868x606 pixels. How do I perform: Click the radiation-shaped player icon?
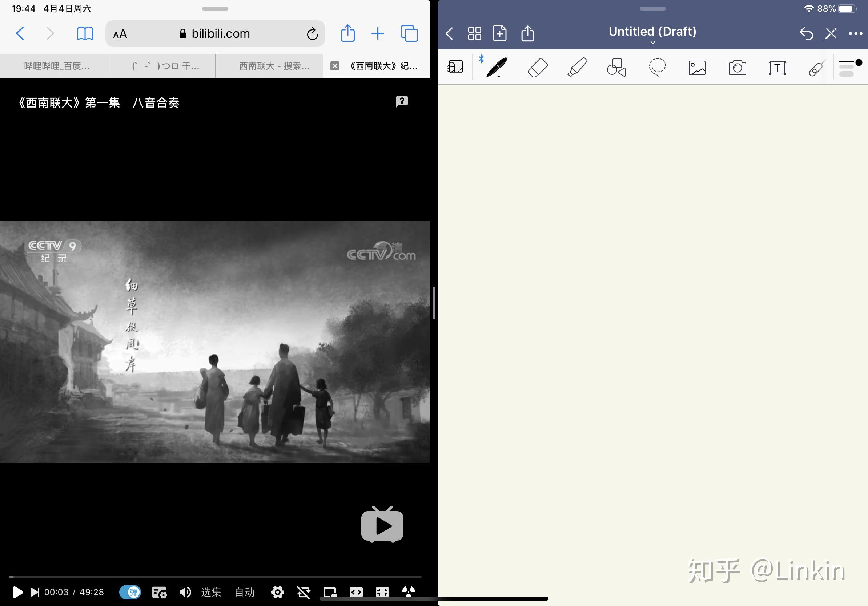(408, 591)
